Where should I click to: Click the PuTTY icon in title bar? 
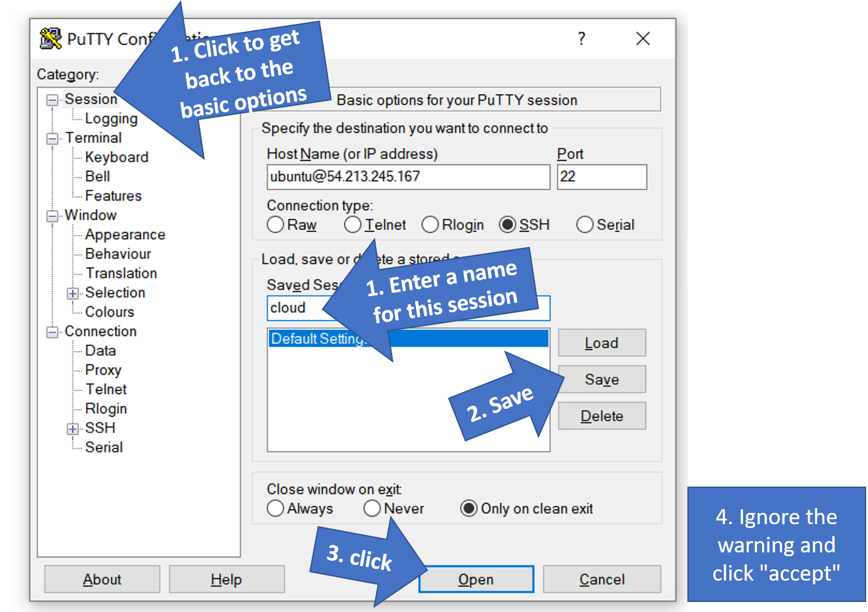[x=51, y=38]
